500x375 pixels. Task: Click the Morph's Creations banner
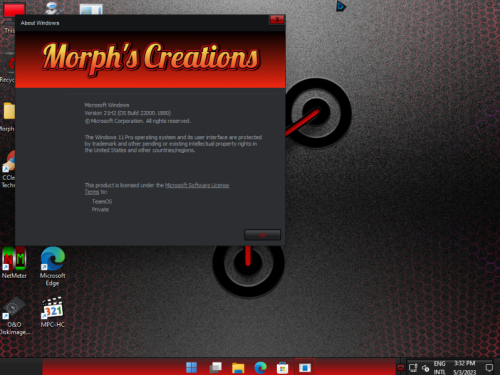pyautogui.click(x=150, y=59)
